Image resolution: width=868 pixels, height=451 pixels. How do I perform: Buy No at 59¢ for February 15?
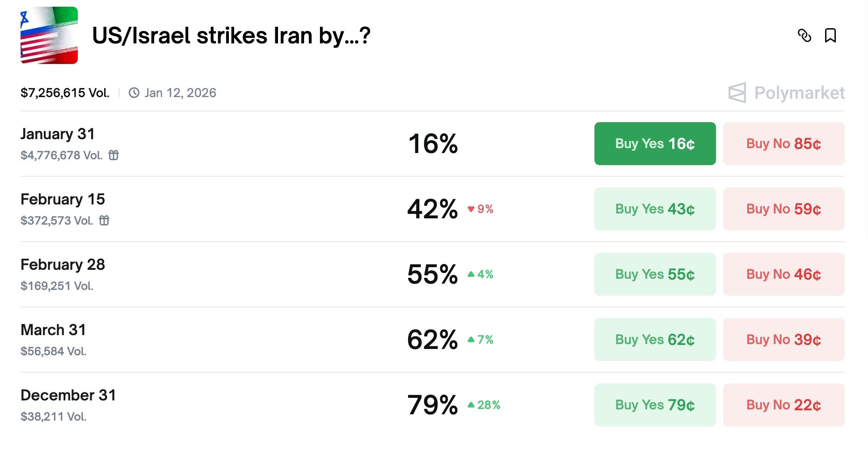(x=784, y=208)
